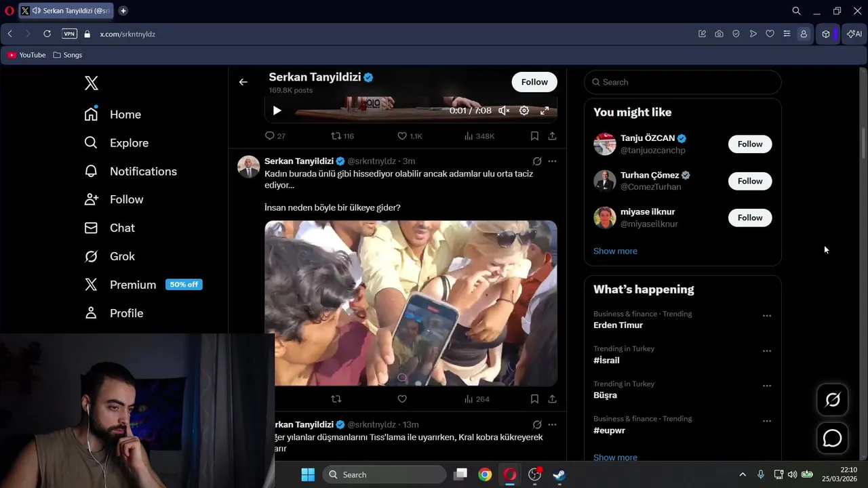
Task: Reload the page in Opera
Action: pos(47,34)
